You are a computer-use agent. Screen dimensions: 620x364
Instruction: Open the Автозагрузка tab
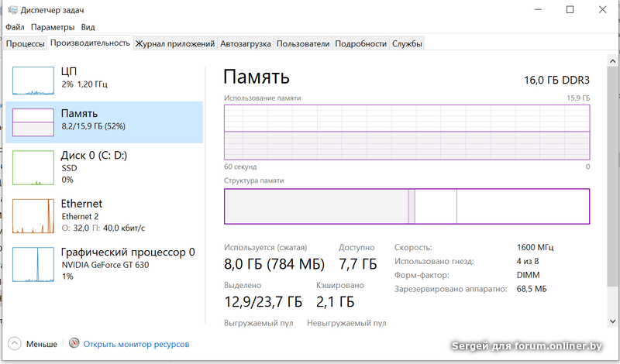coord(245,43)
